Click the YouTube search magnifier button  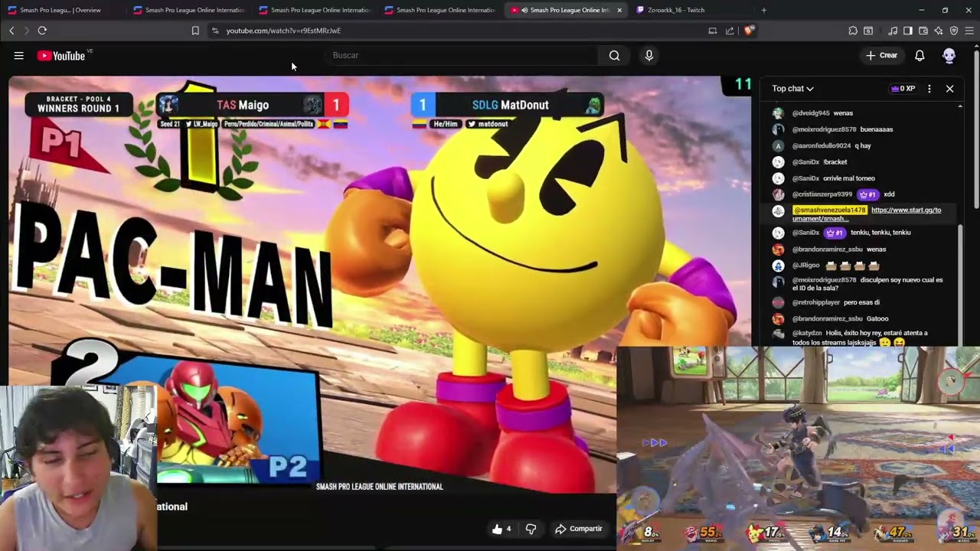click(x=614, y=55)
